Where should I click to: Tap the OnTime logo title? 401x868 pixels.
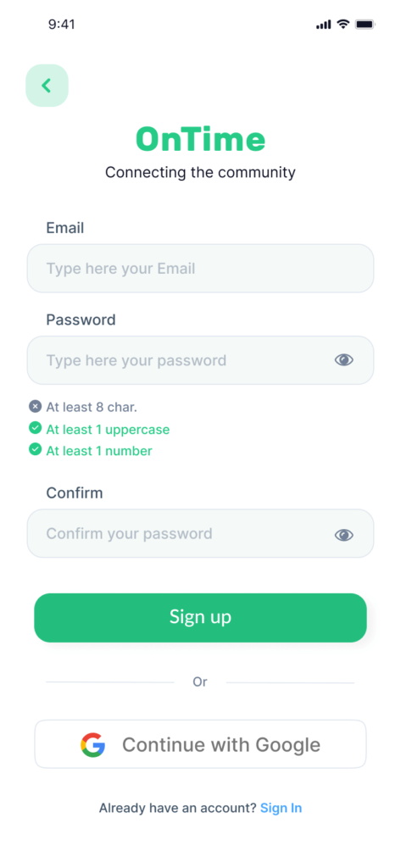coord(200,139)
